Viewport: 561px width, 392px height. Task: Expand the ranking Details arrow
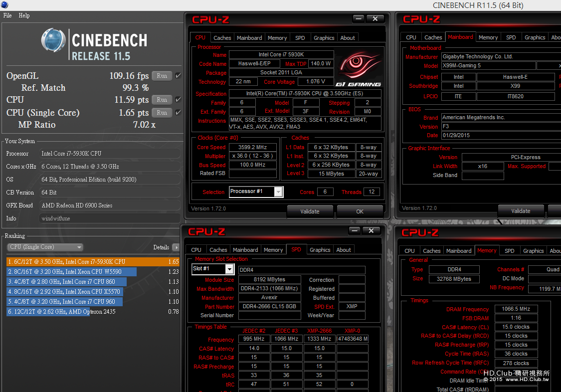click(176, 247)
